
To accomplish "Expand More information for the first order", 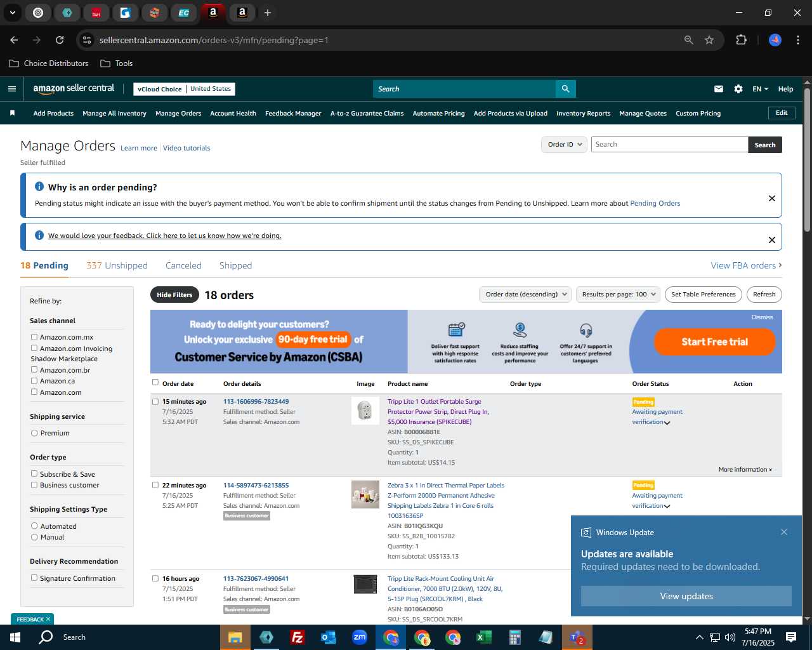I will [745, 470].
